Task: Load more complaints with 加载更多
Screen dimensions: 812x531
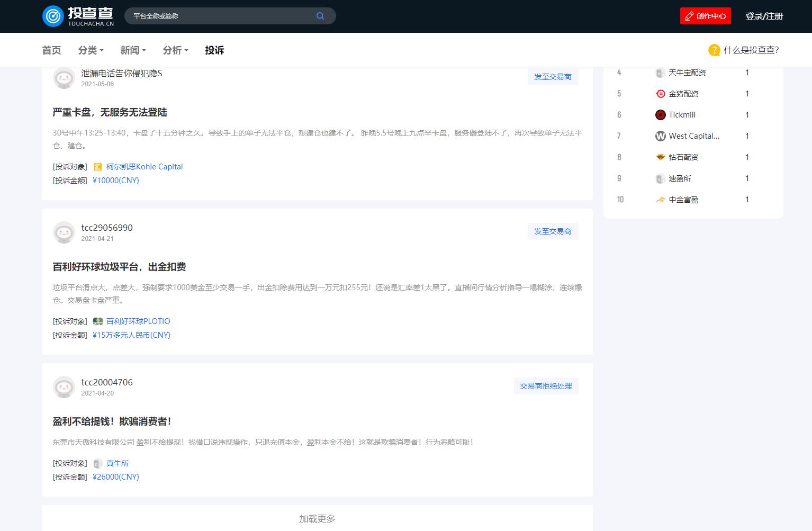Action: coord(317,519)
